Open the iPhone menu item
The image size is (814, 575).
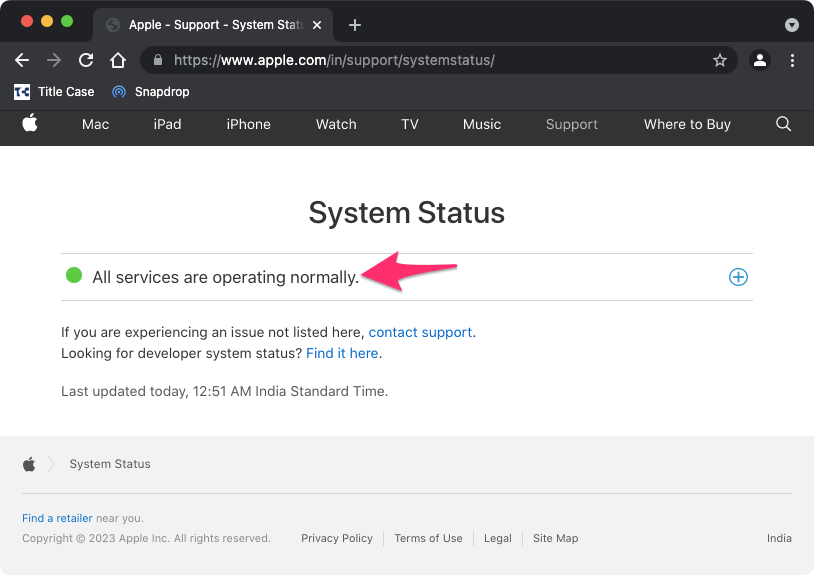pyautogui.click(x=248, y=125)
